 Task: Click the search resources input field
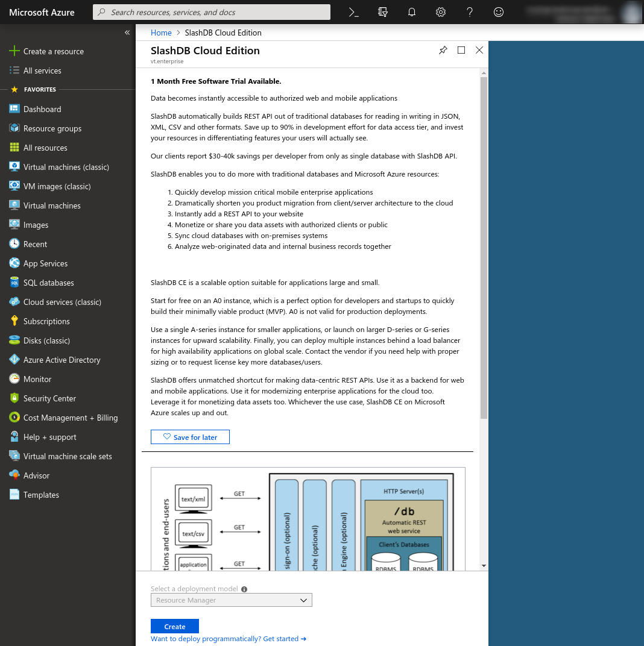[211, 12]
